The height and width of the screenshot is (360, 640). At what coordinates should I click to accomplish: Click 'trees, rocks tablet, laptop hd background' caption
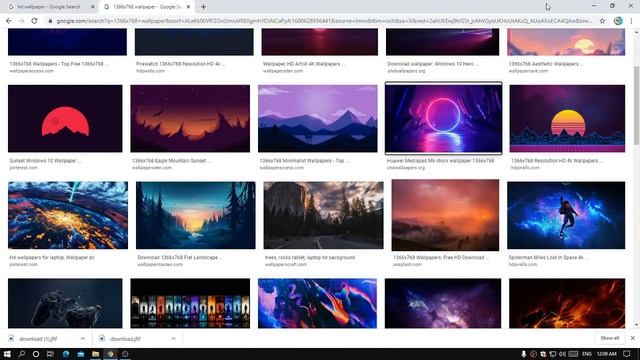click(310, 258)
